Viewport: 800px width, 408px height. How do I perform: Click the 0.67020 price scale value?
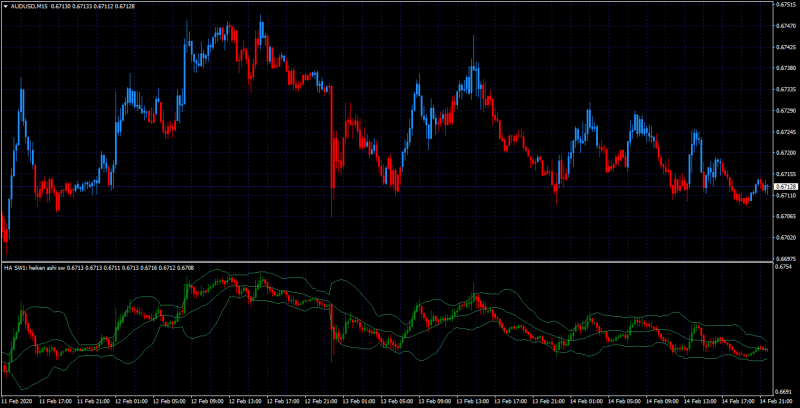(786, 238)
